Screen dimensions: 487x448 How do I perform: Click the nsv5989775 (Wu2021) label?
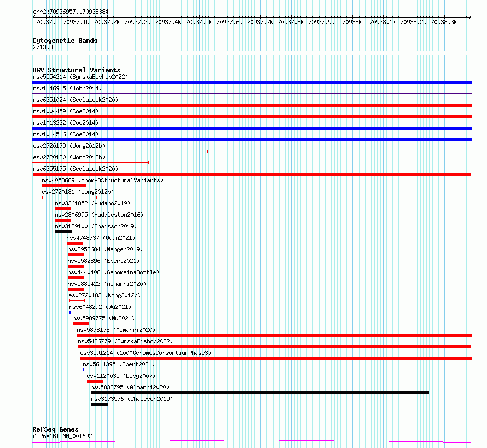(104, 318)
